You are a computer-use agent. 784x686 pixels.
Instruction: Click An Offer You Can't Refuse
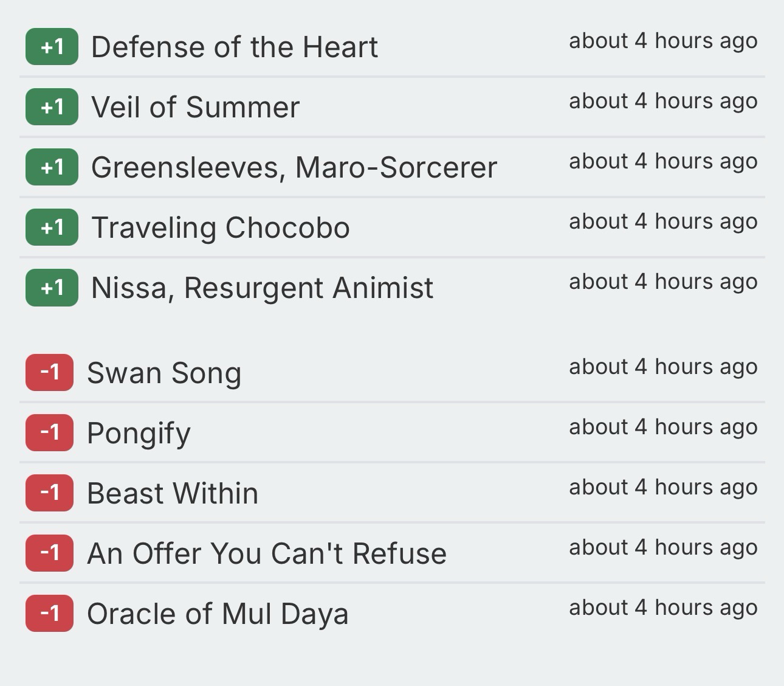coord(267,553)
